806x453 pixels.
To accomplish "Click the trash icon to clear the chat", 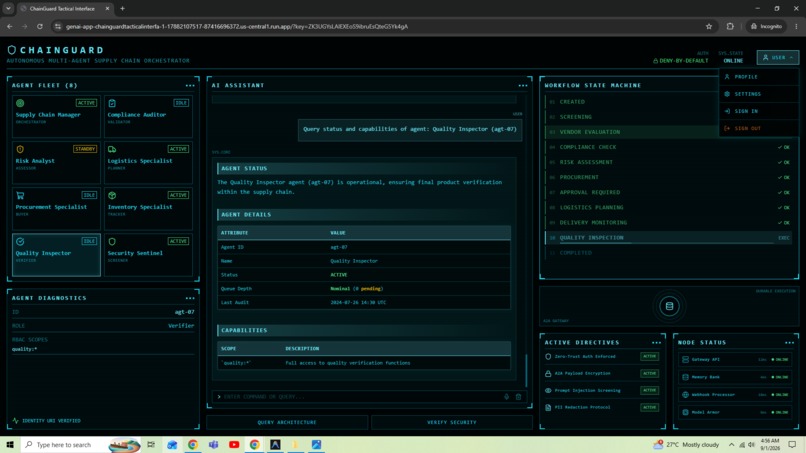I will 519,396.
